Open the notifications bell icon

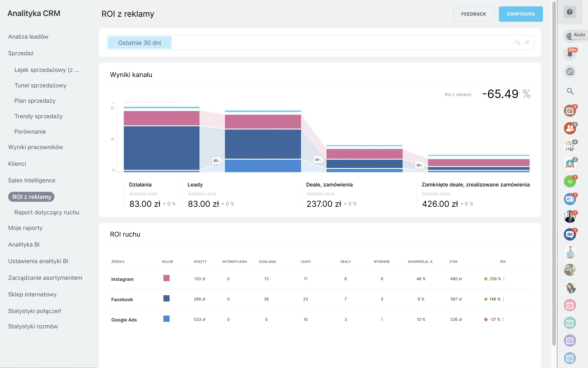tap(570, 54)
